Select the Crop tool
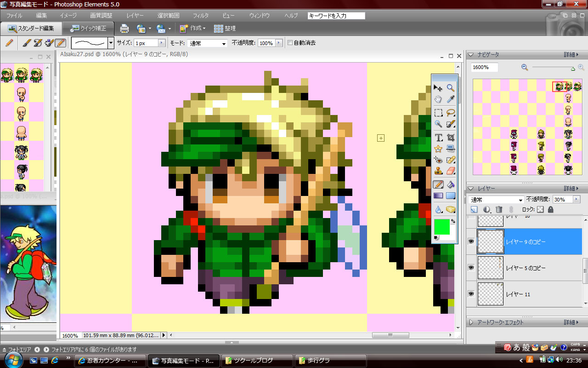Image resolution: width=588 pixels, height=368 pixels. click(451, 138)
